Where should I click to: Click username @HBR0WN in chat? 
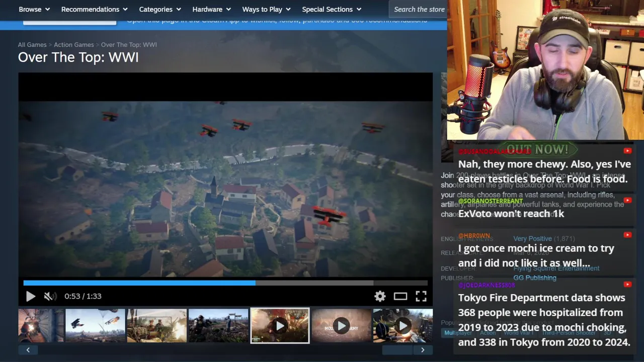click(x=474, y=235)
